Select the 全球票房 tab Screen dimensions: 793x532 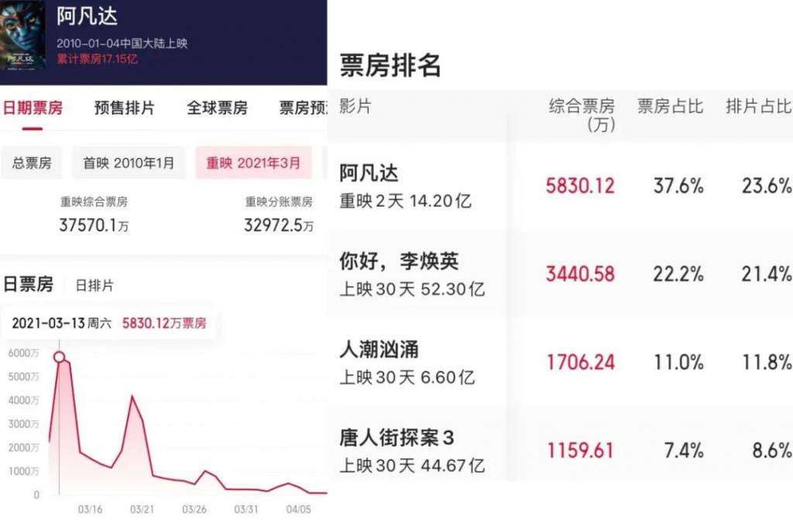pos(217,108)
